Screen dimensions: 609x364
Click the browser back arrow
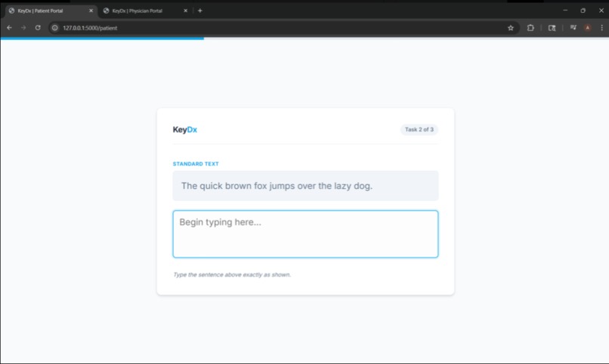pos(9,28)
